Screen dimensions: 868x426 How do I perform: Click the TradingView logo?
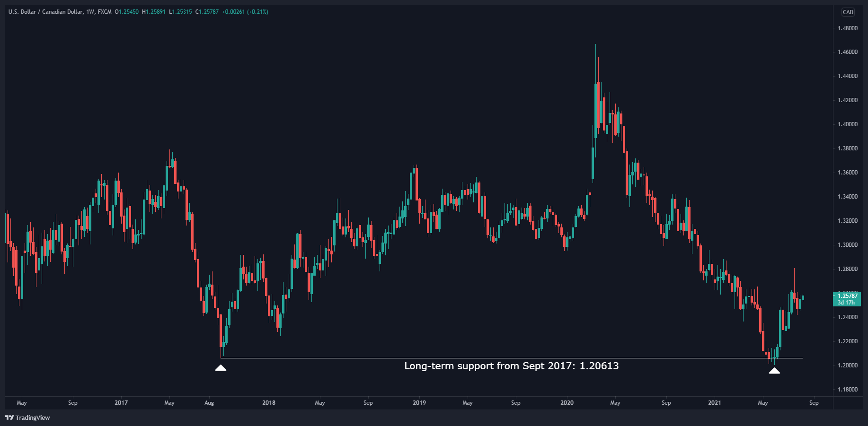28,418
